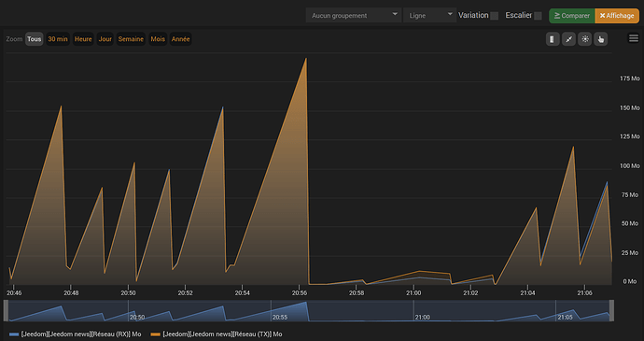Hide the Réseau (RX) series via its legend label

pyautogui.click(x=81, y=334)
